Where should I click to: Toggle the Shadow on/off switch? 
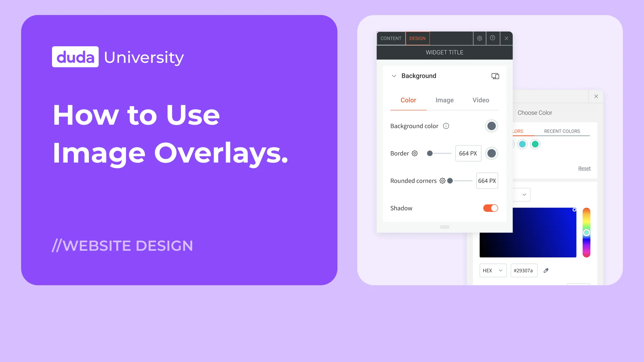tap(490, 208)
